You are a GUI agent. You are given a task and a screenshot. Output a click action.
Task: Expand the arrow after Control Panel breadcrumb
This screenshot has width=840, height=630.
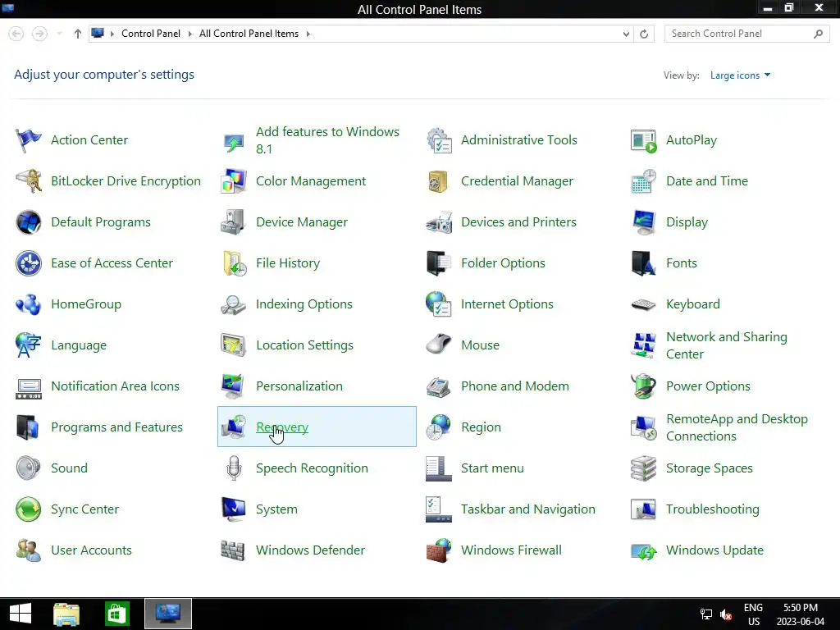pos(189,34)
